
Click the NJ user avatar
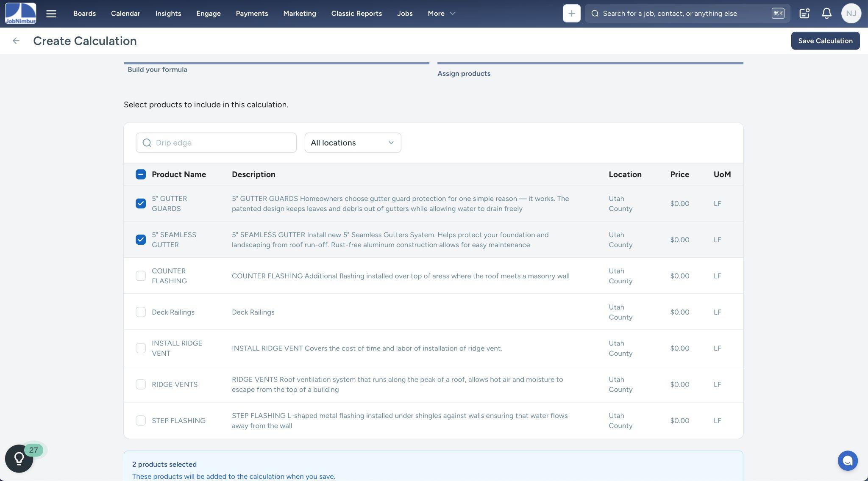pyautogui.click(x=851, y=14)
